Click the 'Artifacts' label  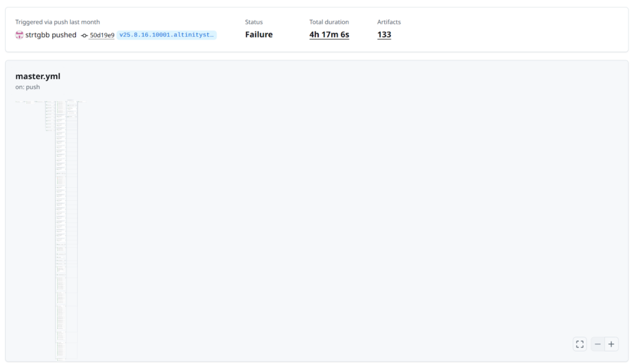(389, 22)
